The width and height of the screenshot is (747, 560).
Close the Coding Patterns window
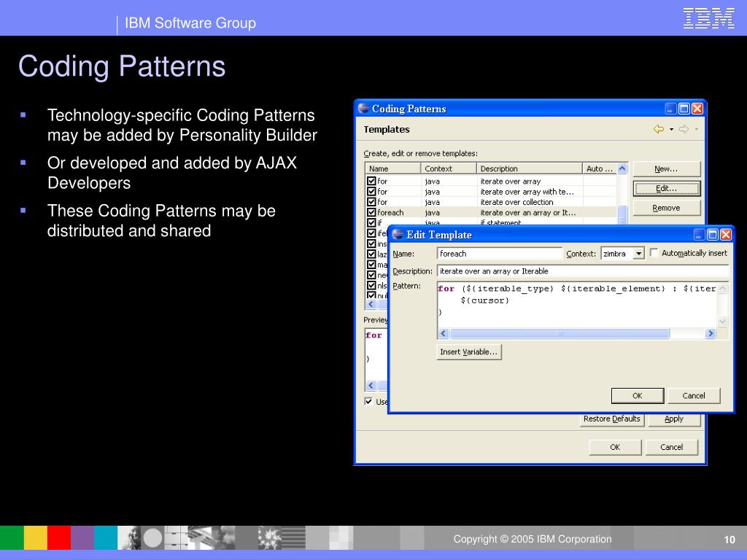click(x=697, y=109)
